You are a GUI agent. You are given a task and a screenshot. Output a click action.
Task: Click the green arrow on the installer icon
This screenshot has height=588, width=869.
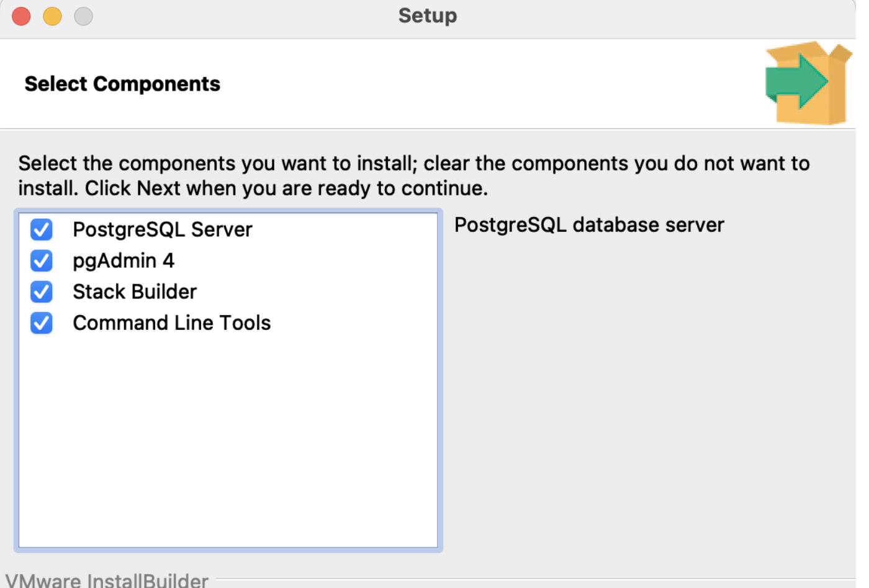795,82
